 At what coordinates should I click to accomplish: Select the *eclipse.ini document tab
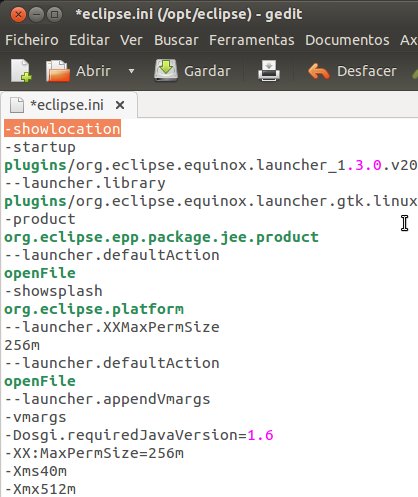pos(69,105)
